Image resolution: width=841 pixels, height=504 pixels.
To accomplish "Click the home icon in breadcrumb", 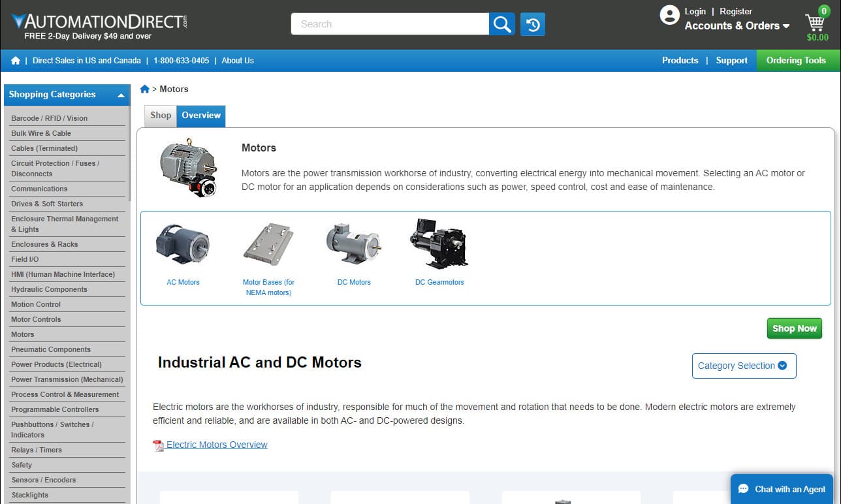I will [145, 88].
